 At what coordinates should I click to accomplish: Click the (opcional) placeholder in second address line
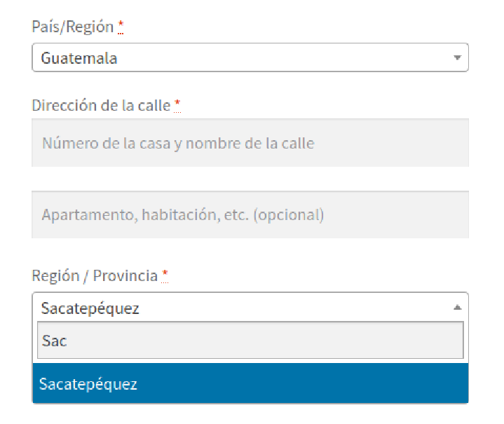[x=288, y=215]
